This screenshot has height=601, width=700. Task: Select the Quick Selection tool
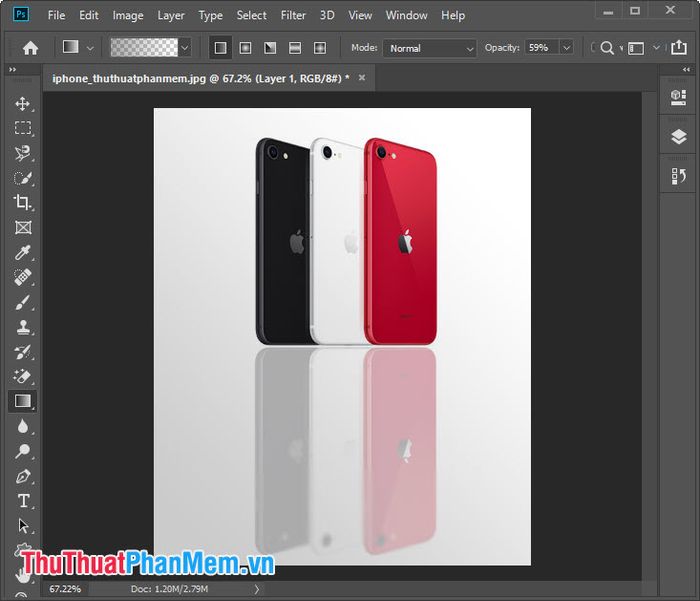pyautogui.click(x=22, y=178)
